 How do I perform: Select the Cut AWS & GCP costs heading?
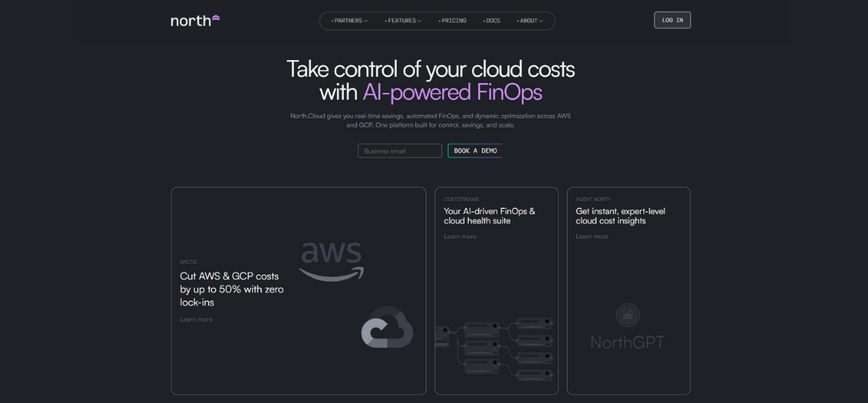point(231,289)
